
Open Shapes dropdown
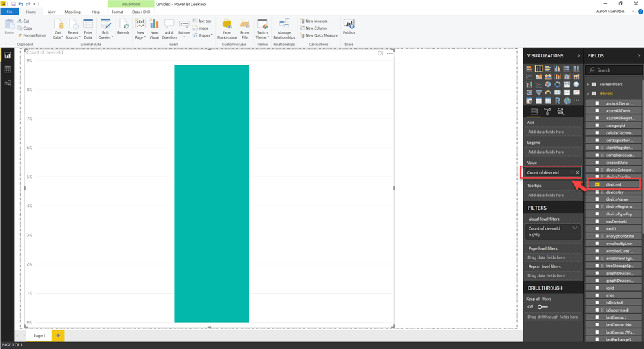(x=202, y=35)
